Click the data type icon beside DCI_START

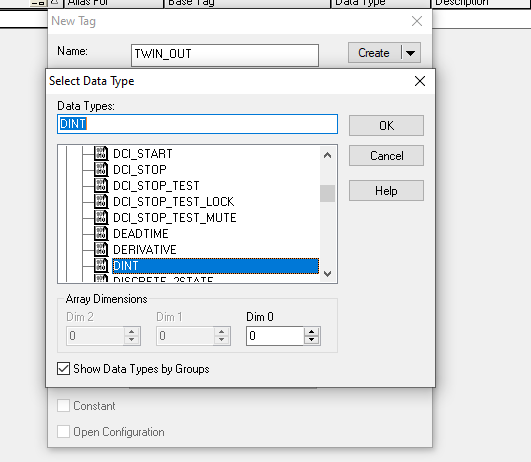click(101, 153)
